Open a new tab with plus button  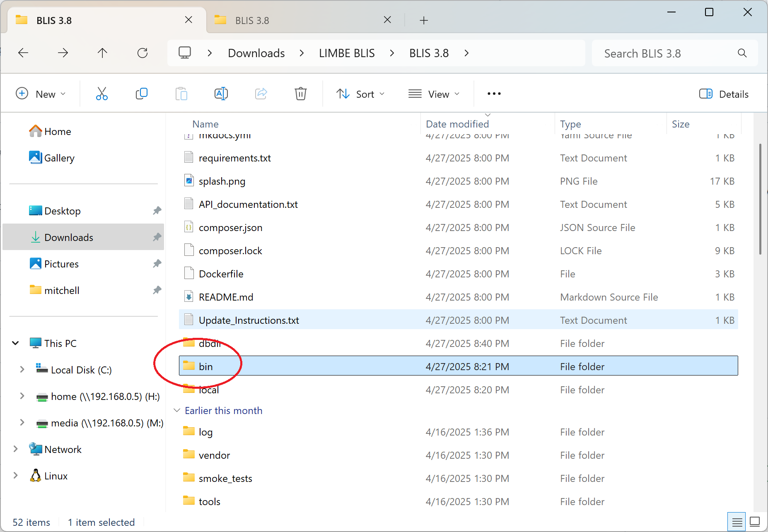423,20
